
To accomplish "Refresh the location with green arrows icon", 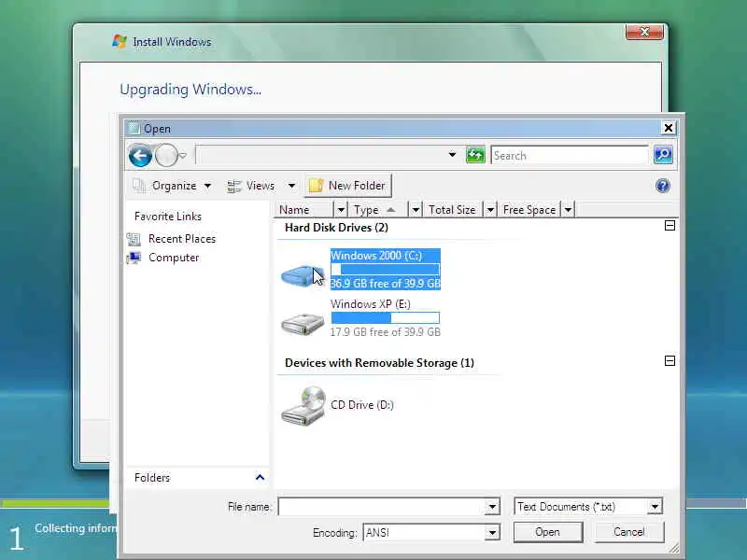I will click(x=475, y=155).
